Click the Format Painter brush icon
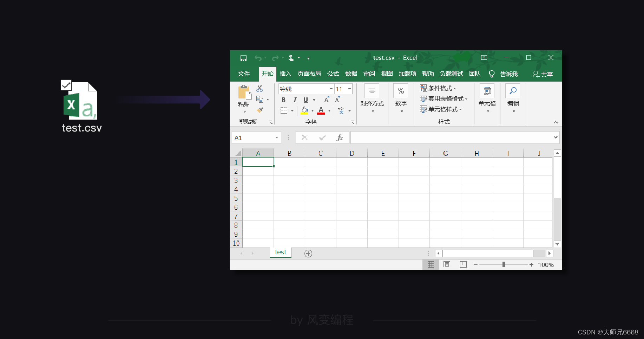The image size is (644, 339). click(260, 110)
